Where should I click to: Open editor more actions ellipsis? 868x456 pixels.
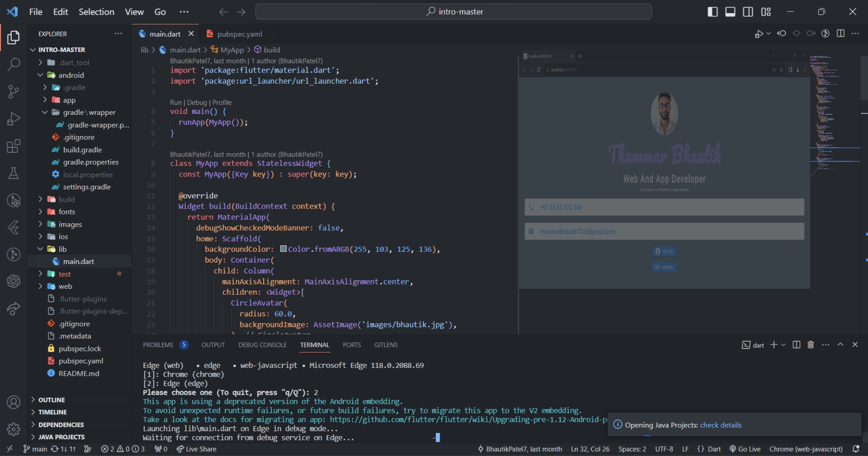[855, 33]
